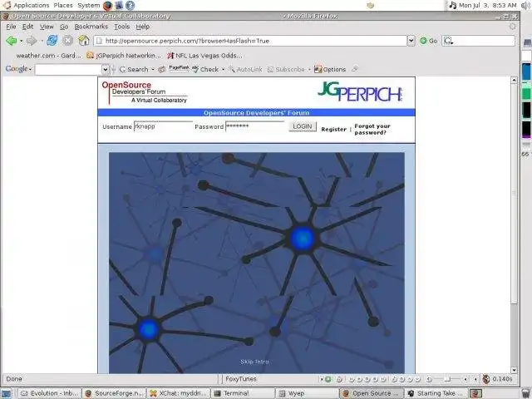Click the Show Desktop icon on bottom panel
This screenshot has width=532, height=399.
pyautogui.click(x=6, y=393)
